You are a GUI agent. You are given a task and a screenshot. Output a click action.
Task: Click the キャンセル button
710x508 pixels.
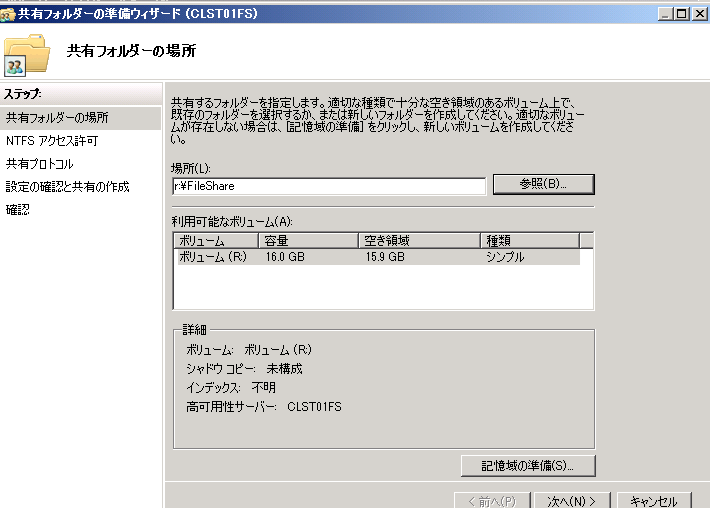pos(654,501)
